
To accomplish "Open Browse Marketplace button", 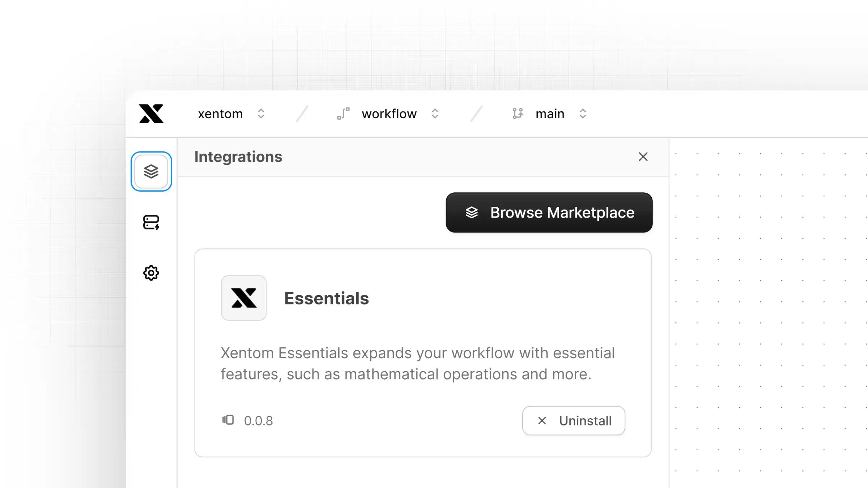I will pos(548,212).
